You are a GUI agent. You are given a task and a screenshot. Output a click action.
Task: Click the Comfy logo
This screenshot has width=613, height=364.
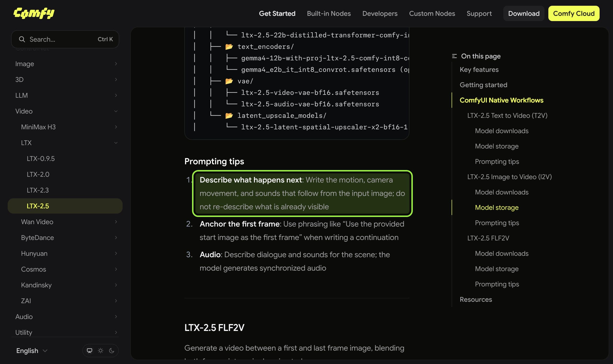[x=34, y=13]
